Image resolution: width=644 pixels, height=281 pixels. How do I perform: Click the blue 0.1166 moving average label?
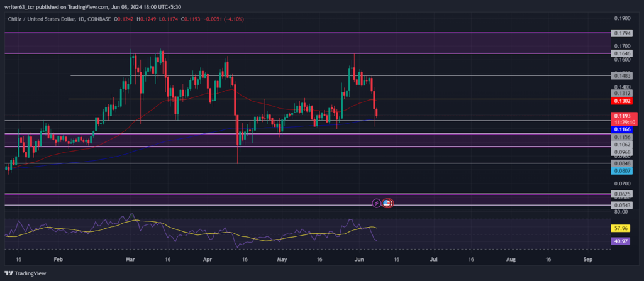(x=621, y=129)
